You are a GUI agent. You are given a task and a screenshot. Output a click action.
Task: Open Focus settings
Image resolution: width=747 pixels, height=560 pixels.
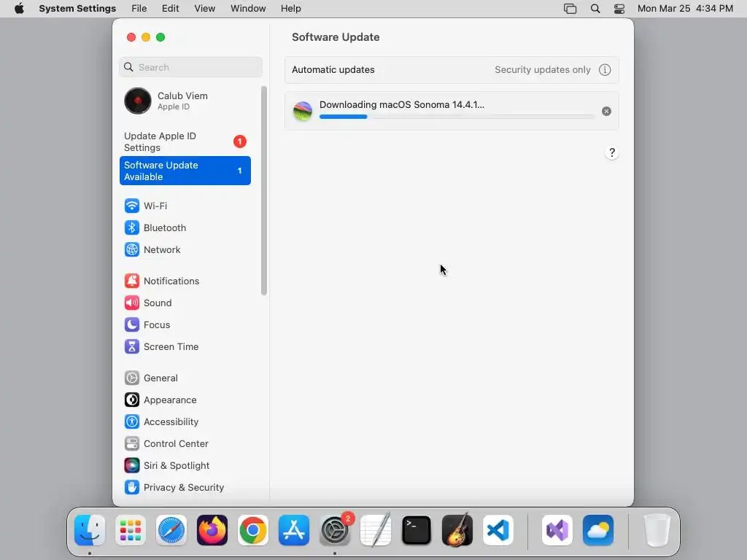(x=185, y=324)
